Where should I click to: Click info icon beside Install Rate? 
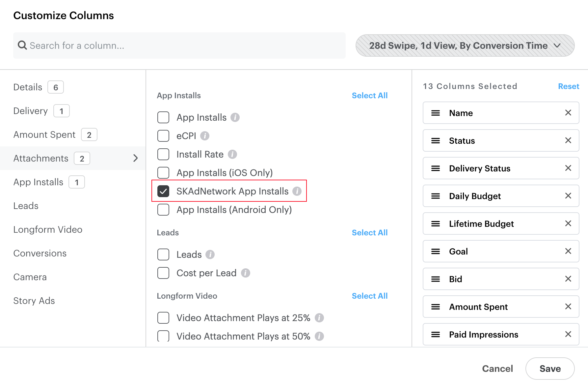pos(232,154)
